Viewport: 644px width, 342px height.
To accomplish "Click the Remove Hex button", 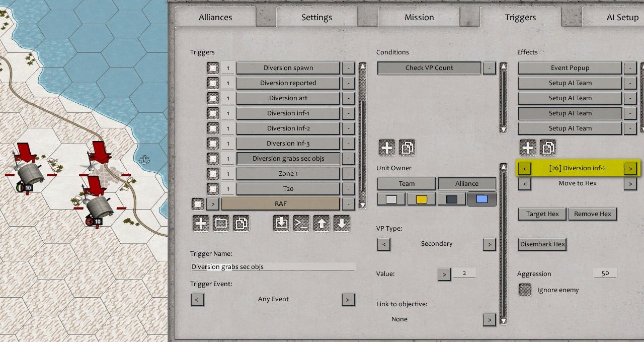I will [593, 214].
